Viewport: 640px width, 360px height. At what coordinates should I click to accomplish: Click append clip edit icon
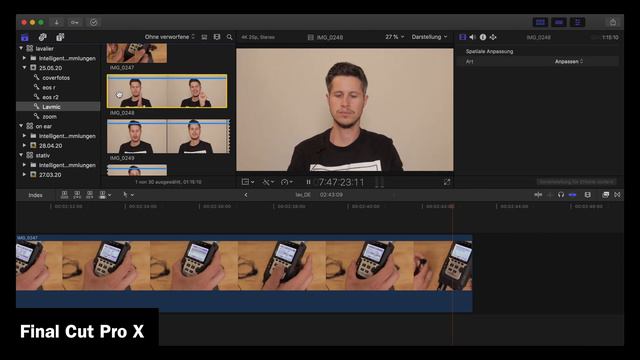coord(89,195)
